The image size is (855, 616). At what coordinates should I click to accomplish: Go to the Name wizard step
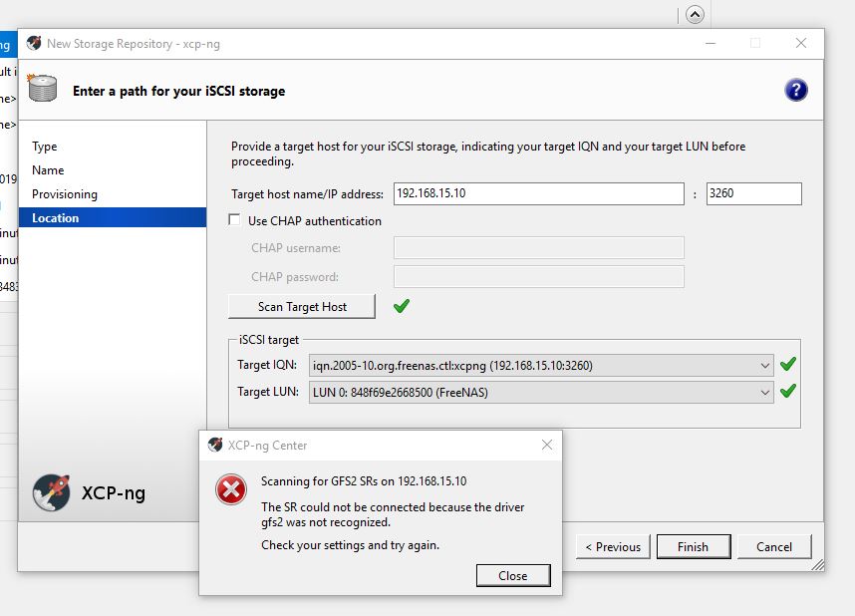click(48, 170)
